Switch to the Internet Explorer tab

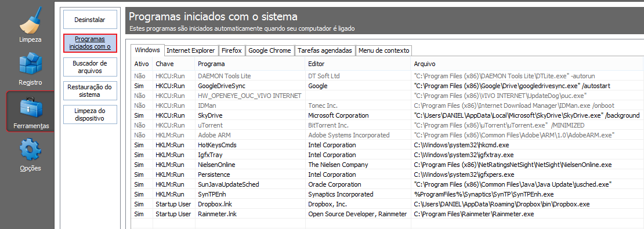tap(190, 50)
